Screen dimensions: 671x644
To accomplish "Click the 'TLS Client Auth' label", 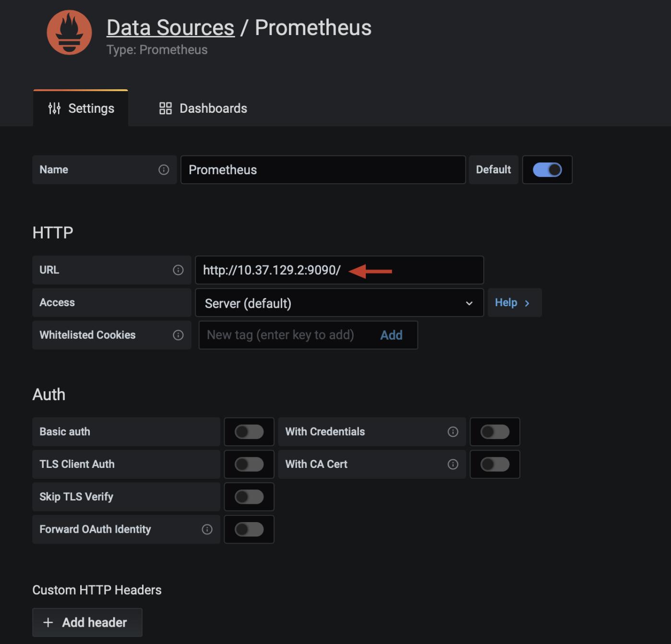I will 77,464.
